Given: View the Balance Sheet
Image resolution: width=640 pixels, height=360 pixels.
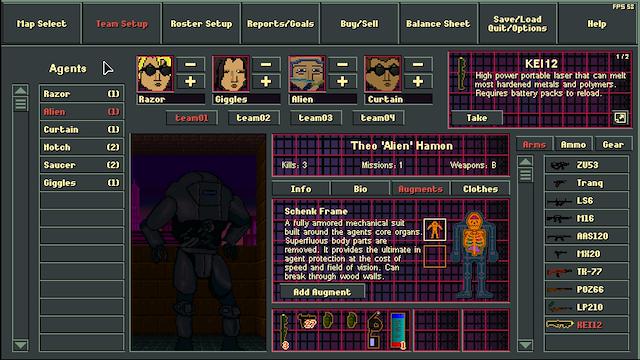Looking at the screenshot, I should click(x=438, y=24).
